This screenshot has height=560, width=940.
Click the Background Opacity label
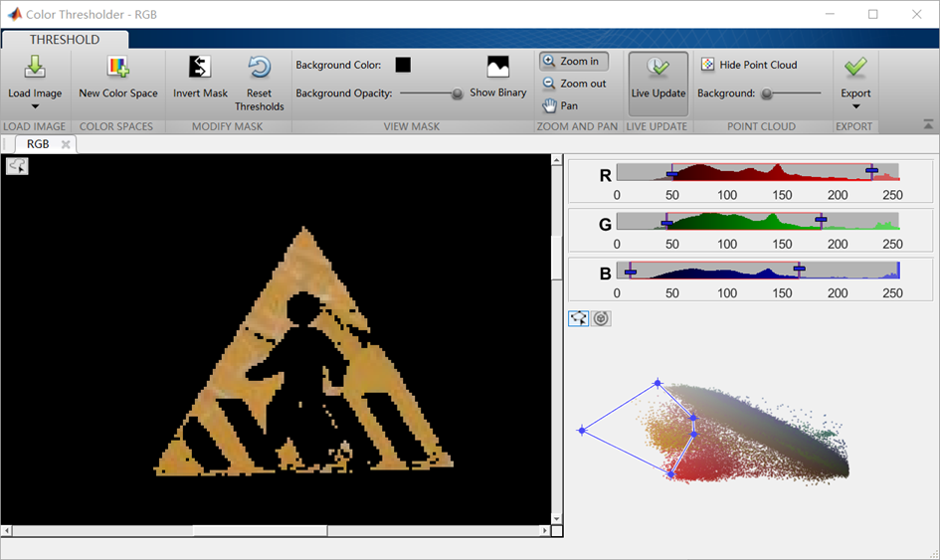pos(343,93)
